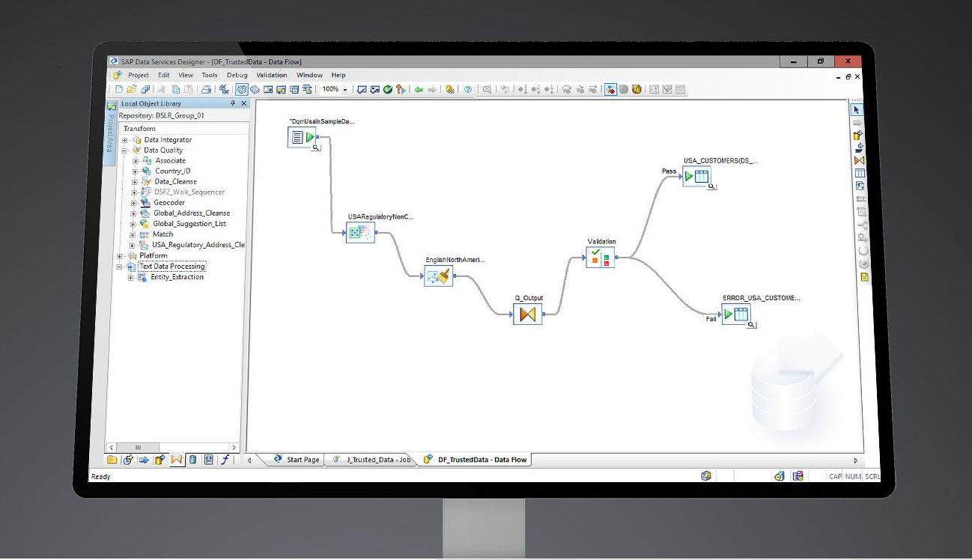
Task: Open the Custom Functions tab icon in library
Action: [225, 460]
